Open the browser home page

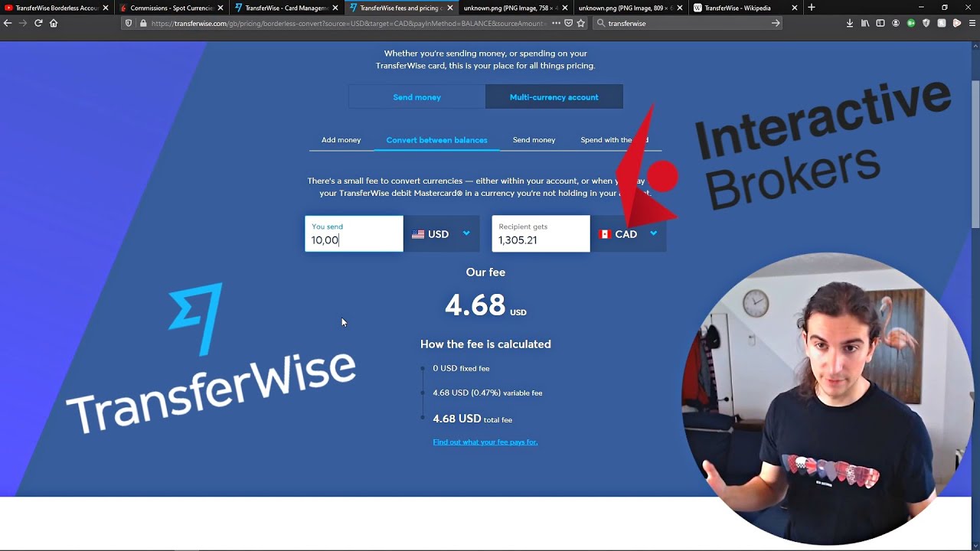(54, 23)
